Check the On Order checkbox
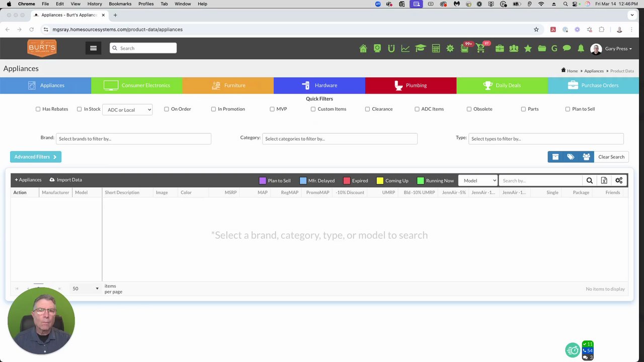The width and height of the screenshot is (644, 362). click(x=167, y=109)
